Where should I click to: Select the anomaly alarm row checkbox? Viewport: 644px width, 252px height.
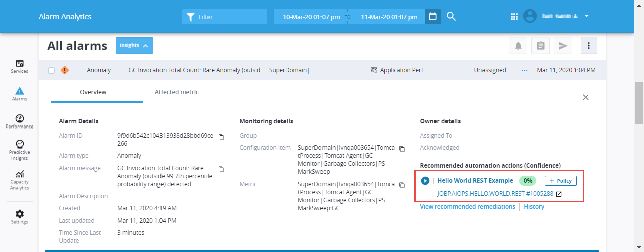point(52,71)
